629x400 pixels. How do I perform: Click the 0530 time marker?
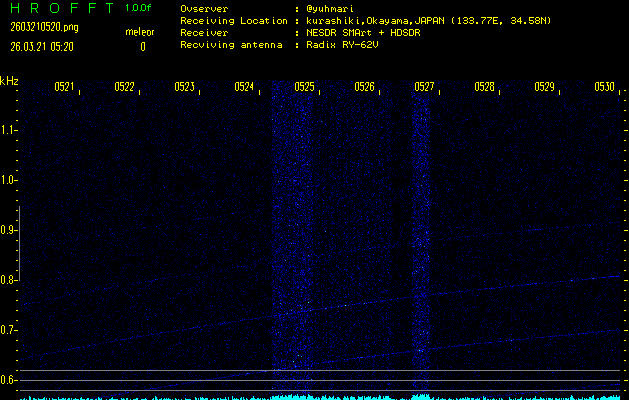tap(604, 87)
